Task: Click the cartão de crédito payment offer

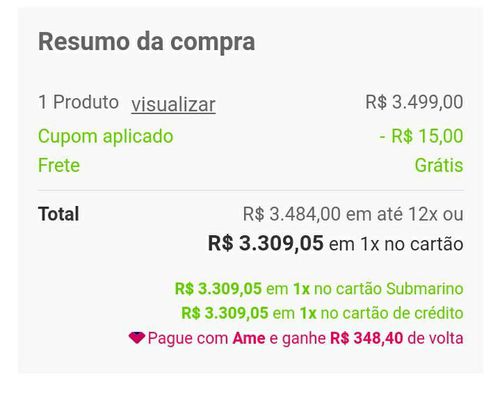Action: pyautogui.click(x=322, y=313)
